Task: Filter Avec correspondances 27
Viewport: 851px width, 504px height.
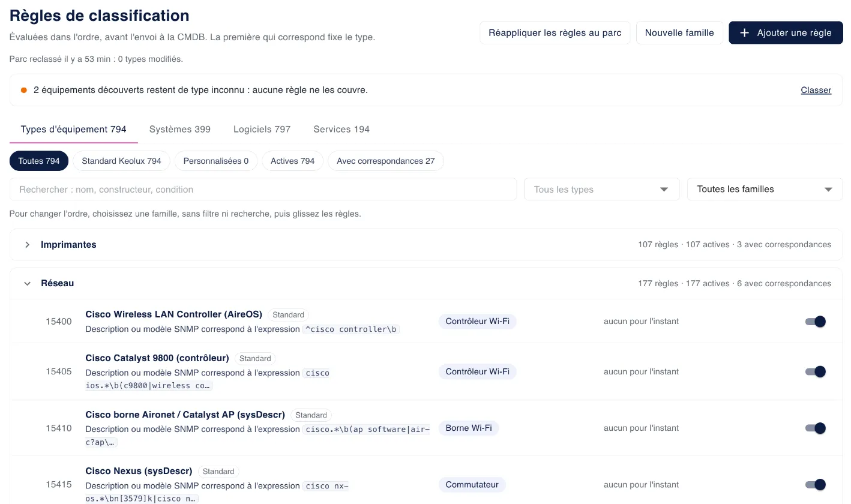Action: click(x=386, y=161)
